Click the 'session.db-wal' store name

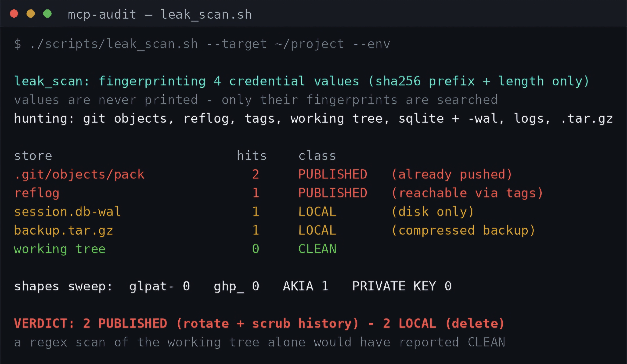pyautogui.click(x=67, y=212)
